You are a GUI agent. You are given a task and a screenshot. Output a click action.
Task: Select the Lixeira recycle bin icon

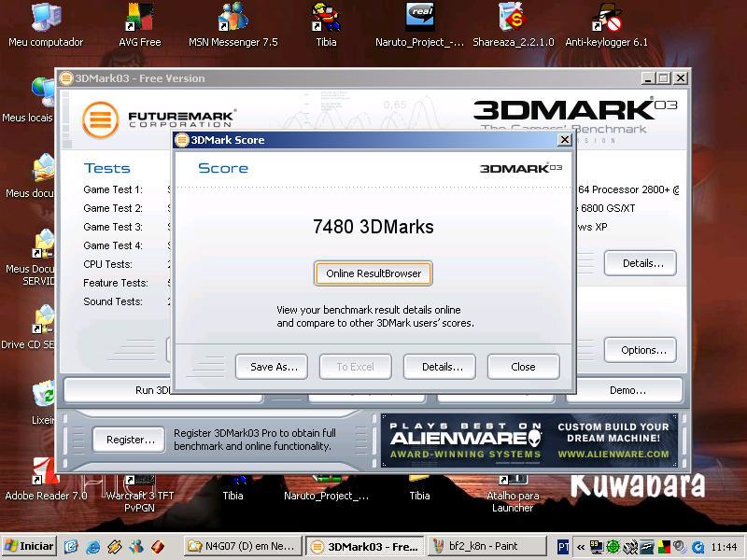point(44,402)
